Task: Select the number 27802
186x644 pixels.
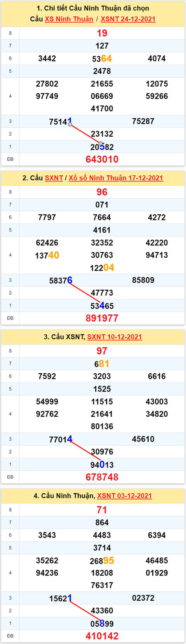Action: [47, 84]
